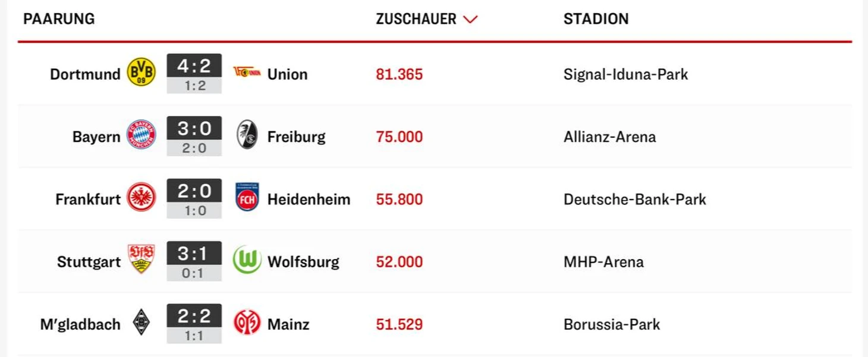This screenshot has height=357, width=868.
Task: Click the VfB Stuttgart club crest
Action: pyautogui.click(x=141, y=261)
